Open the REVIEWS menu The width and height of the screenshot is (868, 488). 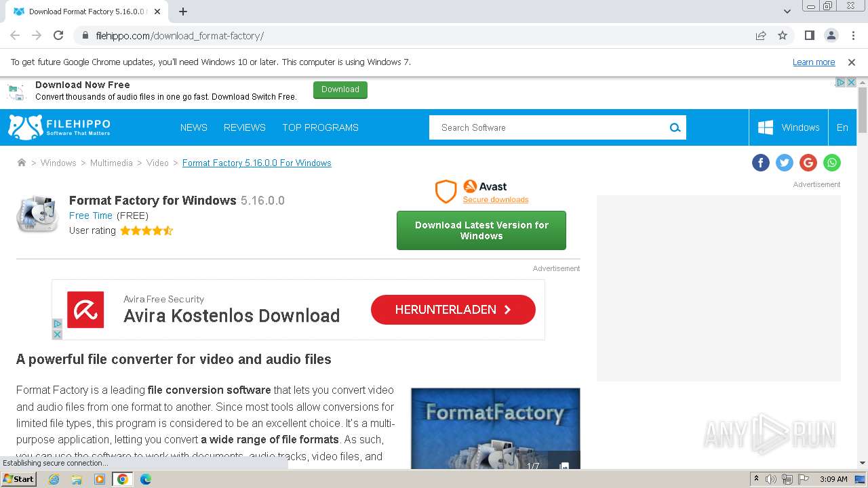245,127
